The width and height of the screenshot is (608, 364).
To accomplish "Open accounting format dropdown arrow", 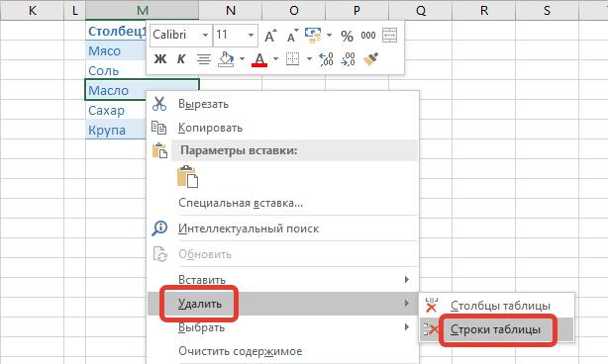I will 329,35.
